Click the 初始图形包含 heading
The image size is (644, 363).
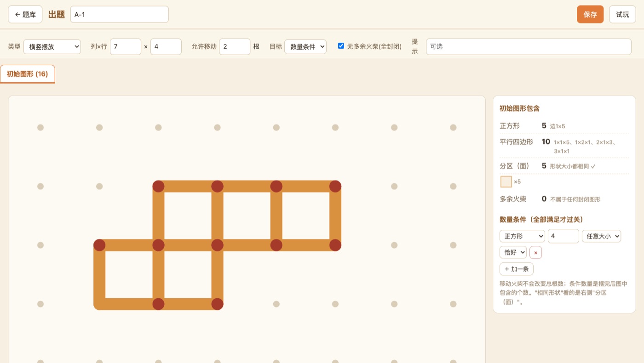click(519, 108)
